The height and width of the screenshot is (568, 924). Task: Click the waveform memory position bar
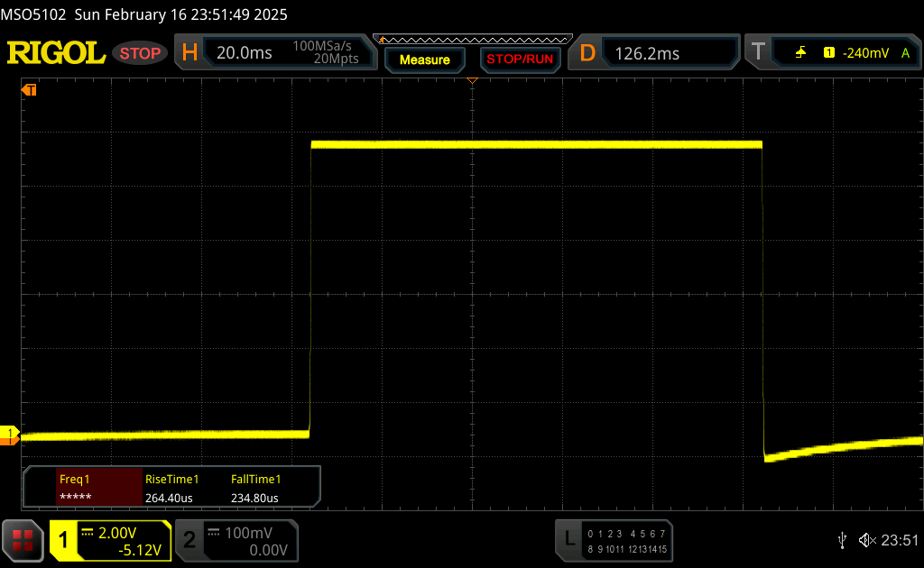point(473,40)
